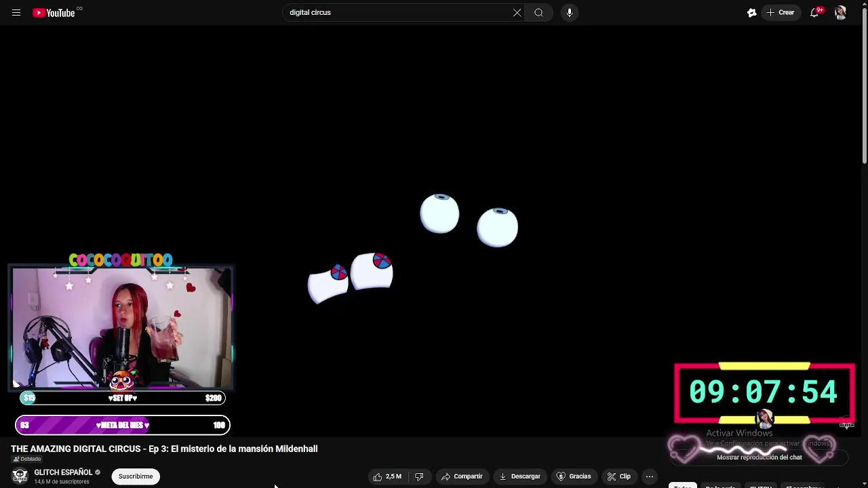Open the YouTube guide hamburger menu
This screenshot has width=868, height=488.
pyautogui.click(x=16, y=12)
